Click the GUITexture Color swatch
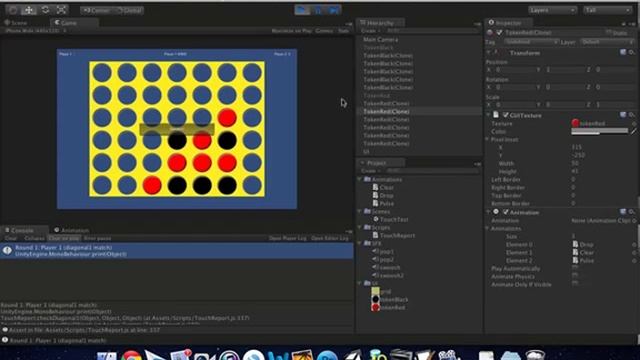The image size is (640, 360). click(x=600, y=131)
